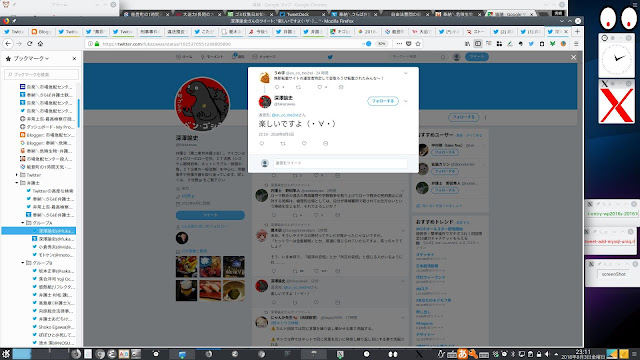Image resolution: width=640 pixels, height=360 pixels.
Task: Click the bookmarks search field
Action: point(41,74)
